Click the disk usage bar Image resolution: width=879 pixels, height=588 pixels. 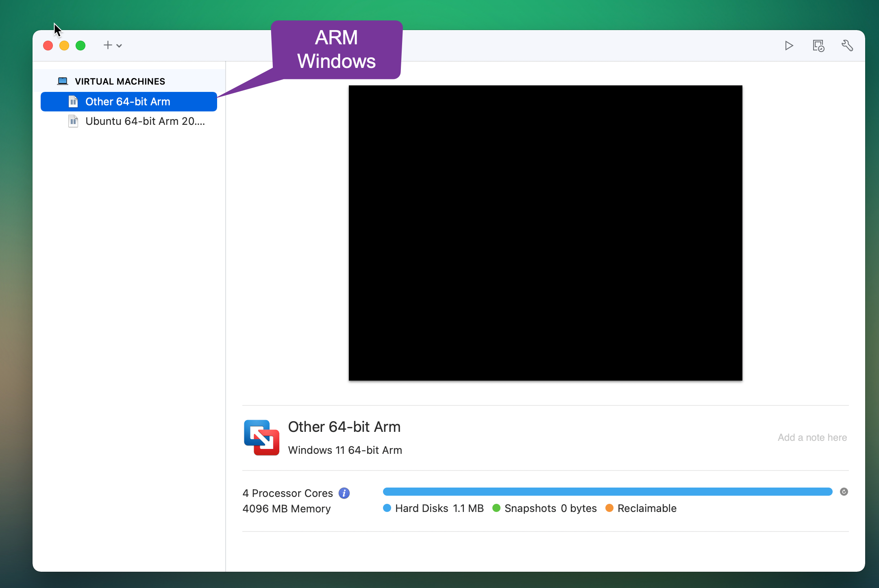(608, 492)
